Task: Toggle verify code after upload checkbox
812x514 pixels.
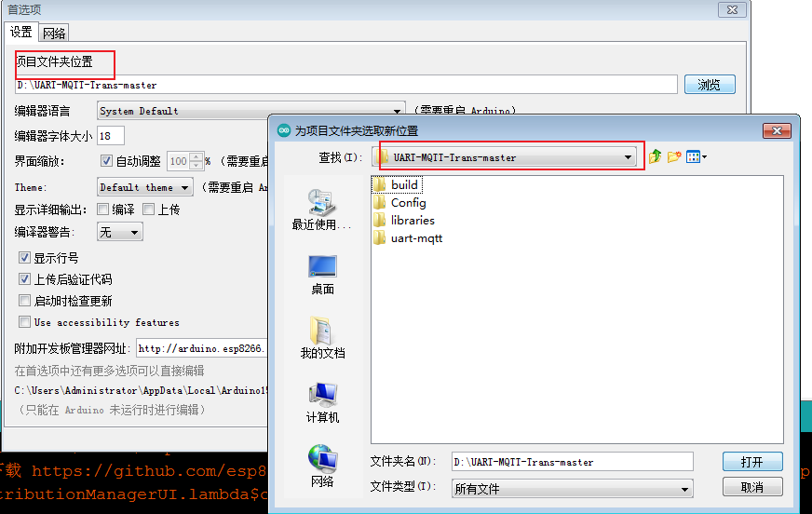Action: 25,279
